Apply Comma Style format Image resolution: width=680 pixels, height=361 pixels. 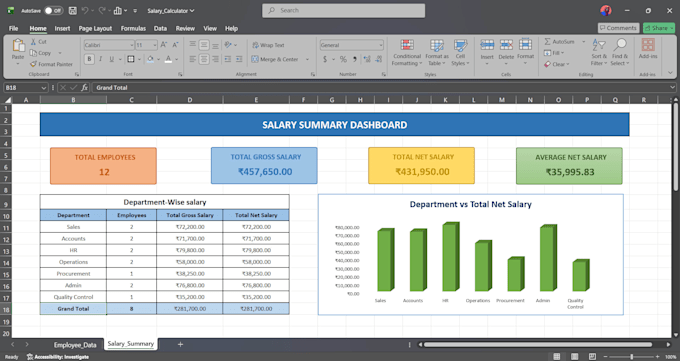click(355, 59)
